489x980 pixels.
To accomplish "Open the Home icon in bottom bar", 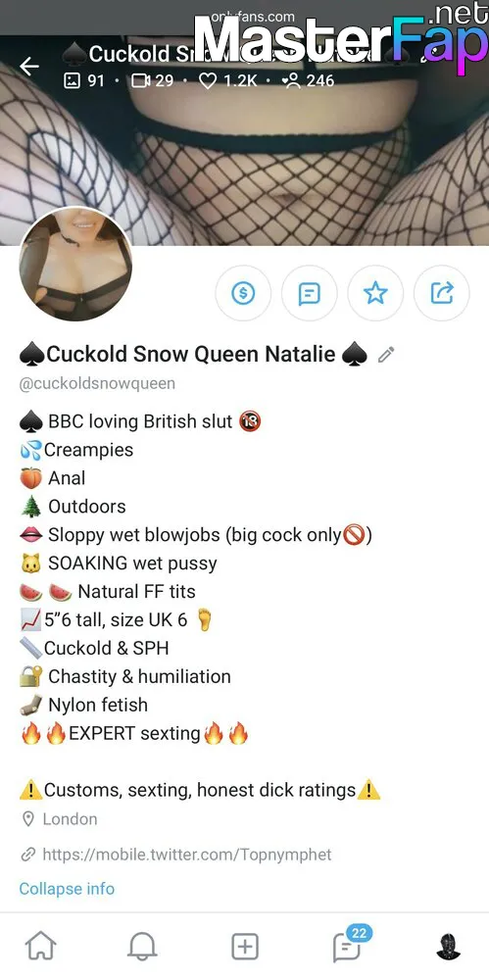I will pos(40,947).
